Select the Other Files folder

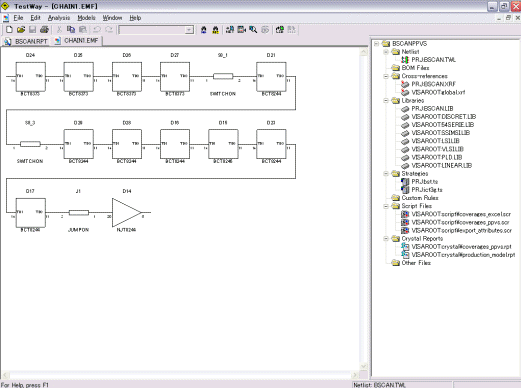point(416,263)
